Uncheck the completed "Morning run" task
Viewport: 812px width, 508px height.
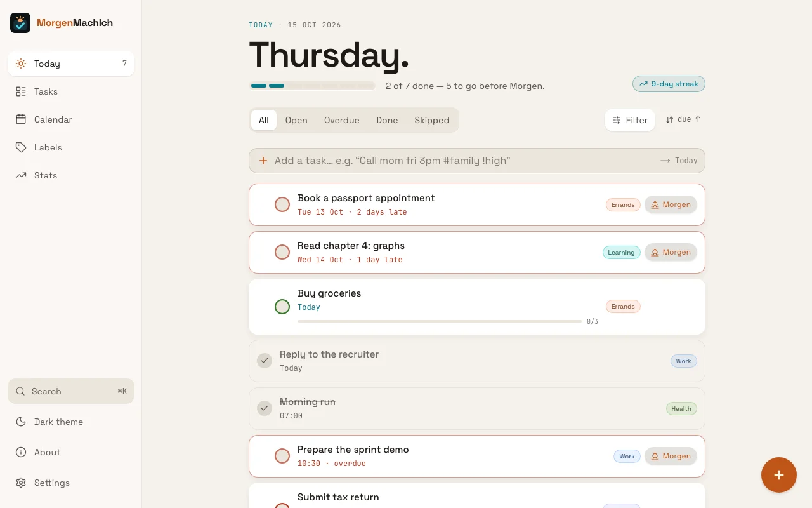pyautogui.click(x=265, y=408)
